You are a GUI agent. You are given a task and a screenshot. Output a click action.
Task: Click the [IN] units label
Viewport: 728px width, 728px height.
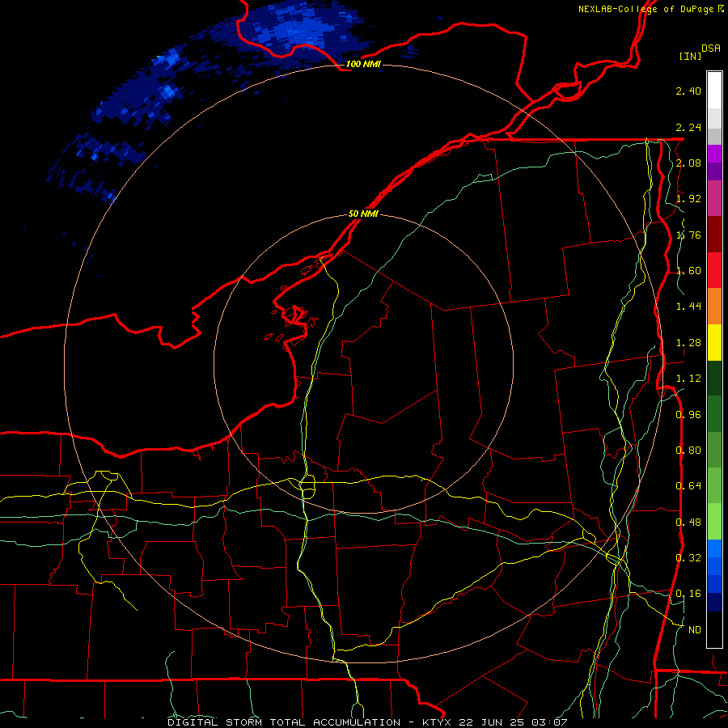(x=690, y=56)
